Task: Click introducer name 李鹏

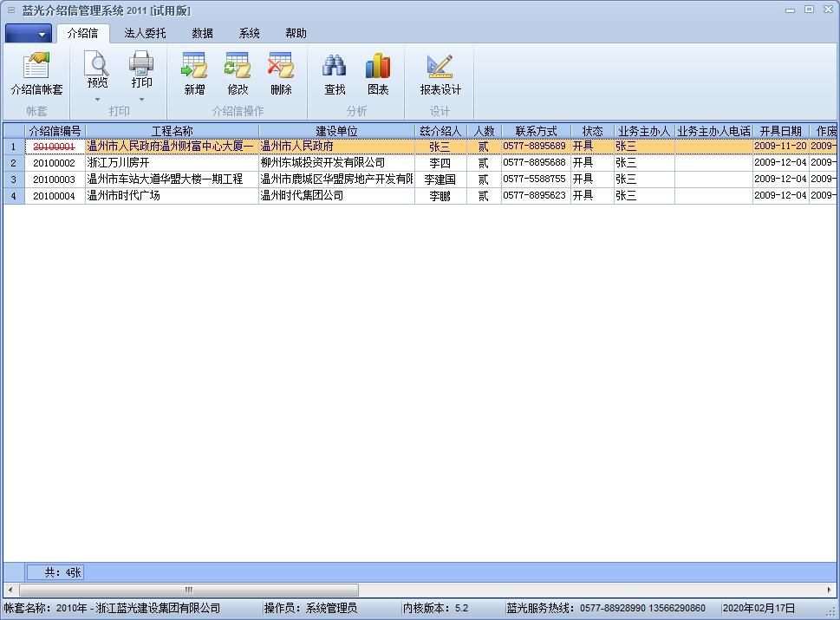Action: [x=440, y=196]
